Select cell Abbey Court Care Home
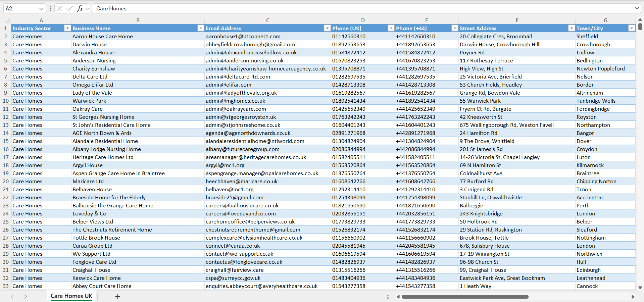 point(138,286)
